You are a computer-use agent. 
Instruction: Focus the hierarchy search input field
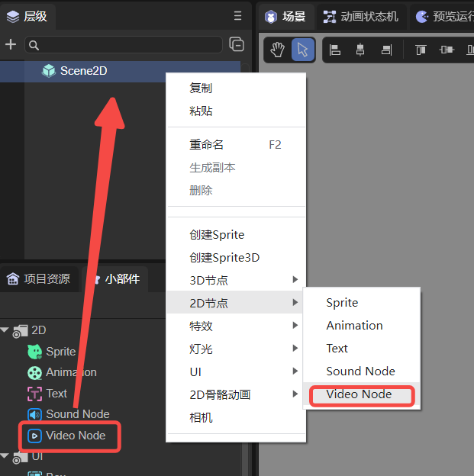click(126, 45)
